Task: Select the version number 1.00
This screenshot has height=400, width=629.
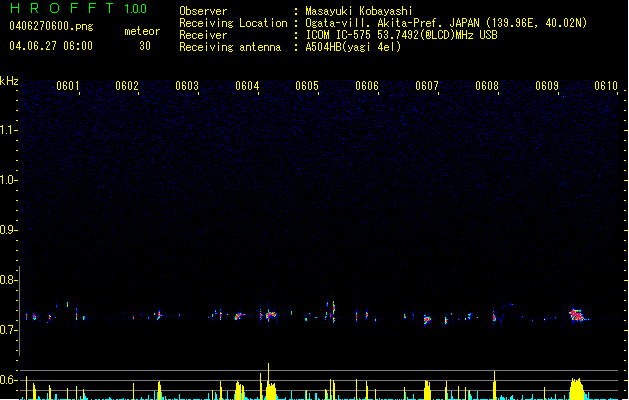Action: pyautogui.click(x=136, y=9)
